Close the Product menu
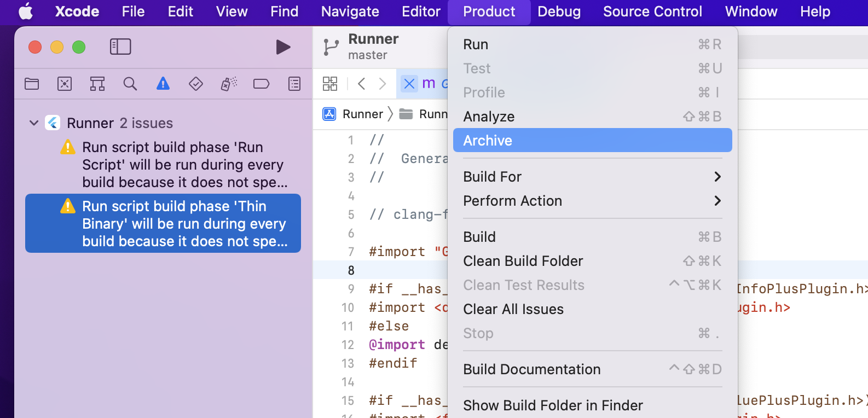The image size is (868, 418). tap(489, 11)
